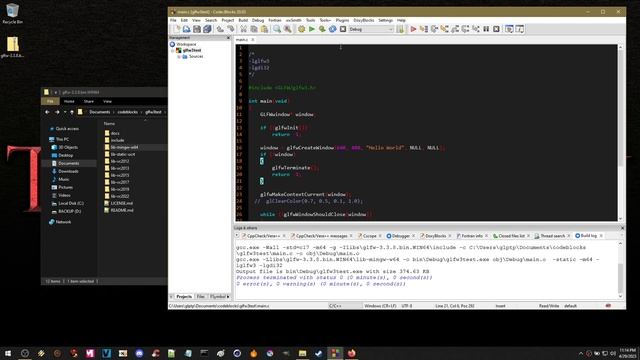Click the Build and run icon
The height and width of the screenshot is (360, 640).
pyautogui.click(x=322, y=29)
